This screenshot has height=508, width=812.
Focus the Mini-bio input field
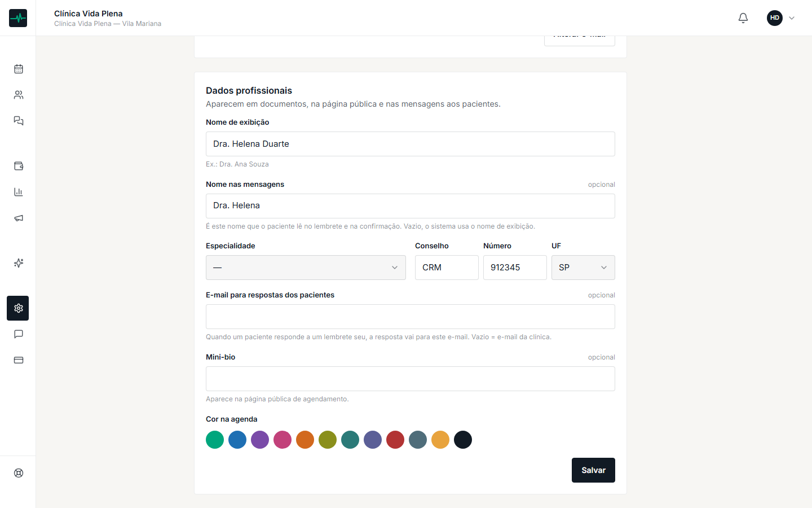pyautogui.click(x=411, y=379)
